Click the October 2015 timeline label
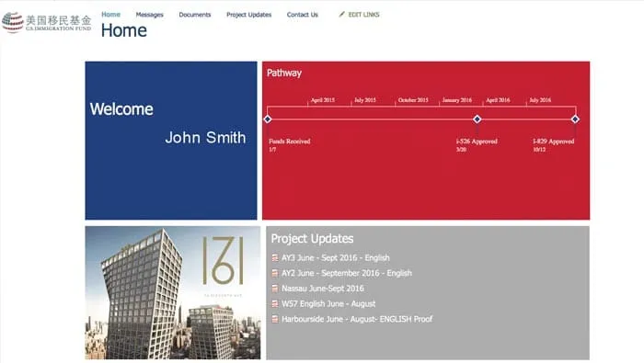The width and height of the screenshot is (644, 363). [x=413, y=100]
